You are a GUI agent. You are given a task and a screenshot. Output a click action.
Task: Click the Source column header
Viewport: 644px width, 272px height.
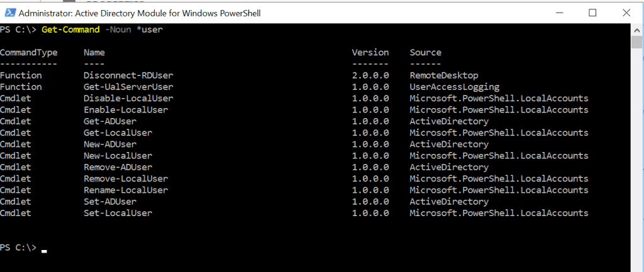point(426,53)
